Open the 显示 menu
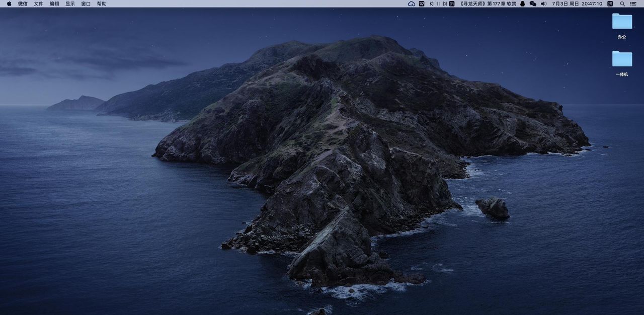Image resolution: width=644 pixels, height=315 pixels. [x=70, y=4]
